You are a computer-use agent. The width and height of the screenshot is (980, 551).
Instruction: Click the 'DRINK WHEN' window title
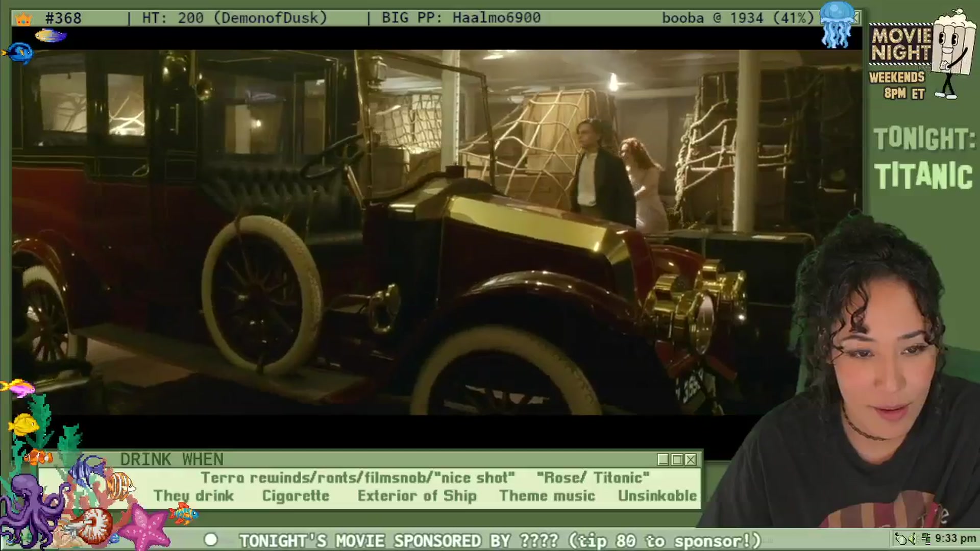point(172,460)
